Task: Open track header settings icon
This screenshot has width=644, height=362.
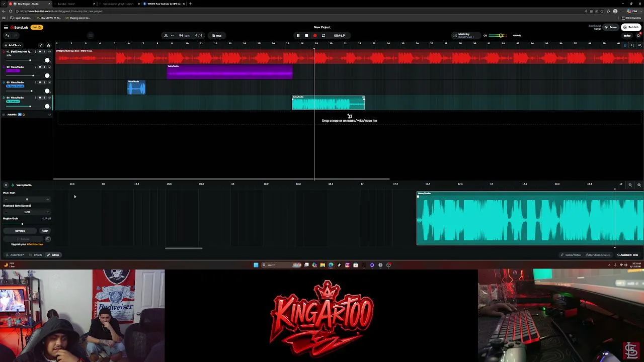Action: (x=49, y=45)
